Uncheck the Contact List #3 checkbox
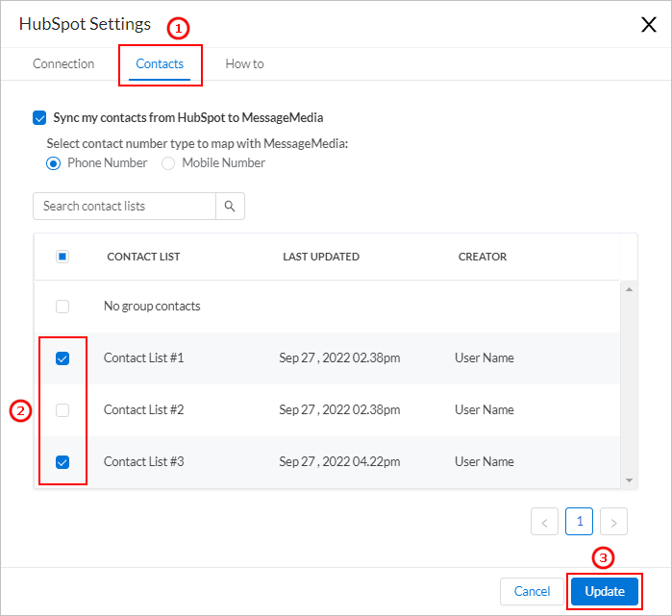 (x=62, y=462)
